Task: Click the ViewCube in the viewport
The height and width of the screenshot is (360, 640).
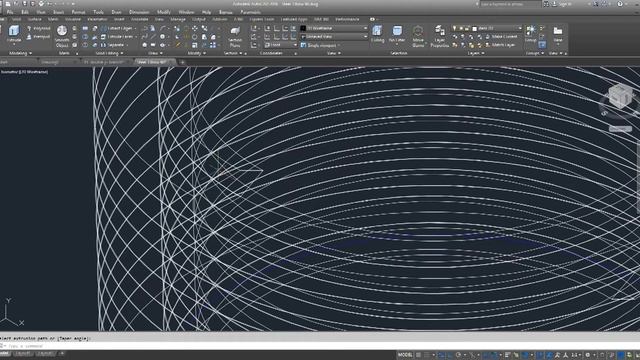Action: [x=620, y=96]
